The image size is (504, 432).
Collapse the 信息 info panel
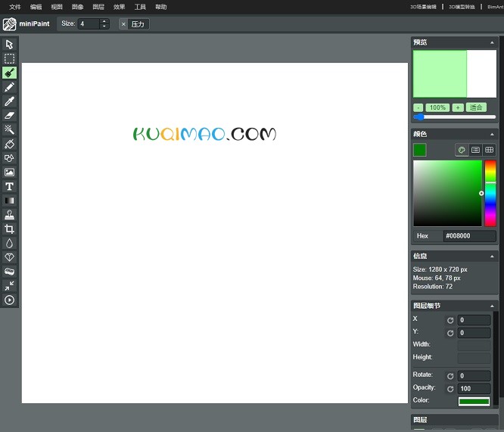pyautogui.click(x=492, y=256)
